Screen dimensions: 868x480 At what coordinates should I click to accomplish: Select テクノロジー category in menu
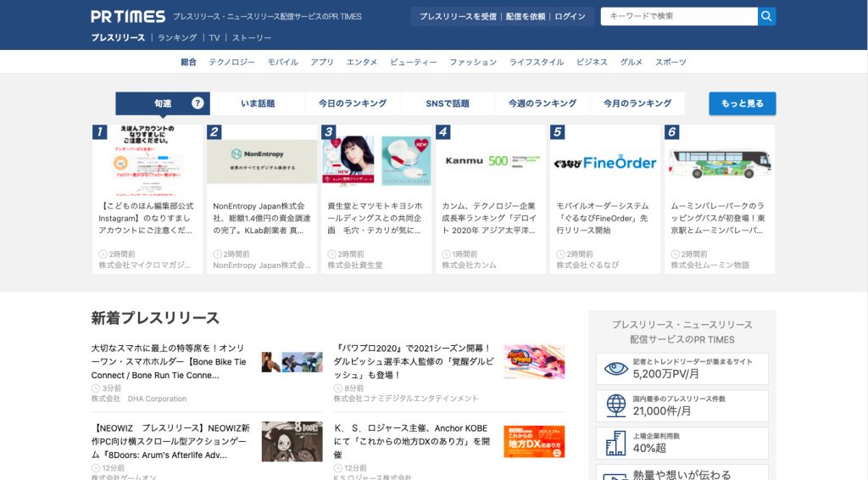click(231, 62)
